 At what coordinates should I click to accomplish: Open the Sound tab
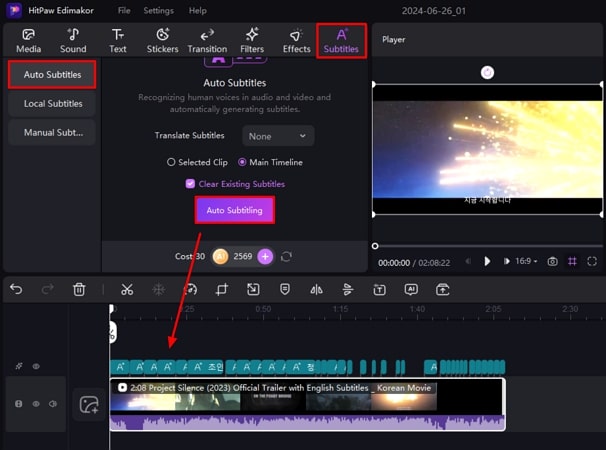[x=73, y=41]
